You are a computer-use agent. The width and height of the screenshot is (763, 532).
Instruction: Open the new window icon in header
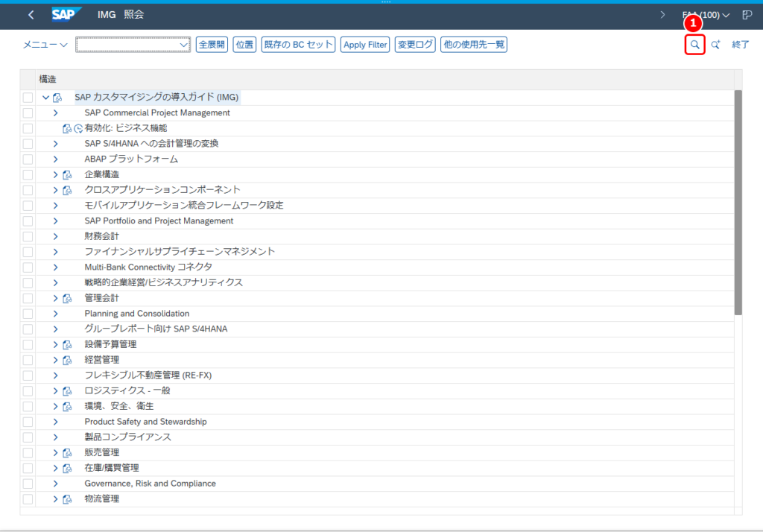[747, 15]
